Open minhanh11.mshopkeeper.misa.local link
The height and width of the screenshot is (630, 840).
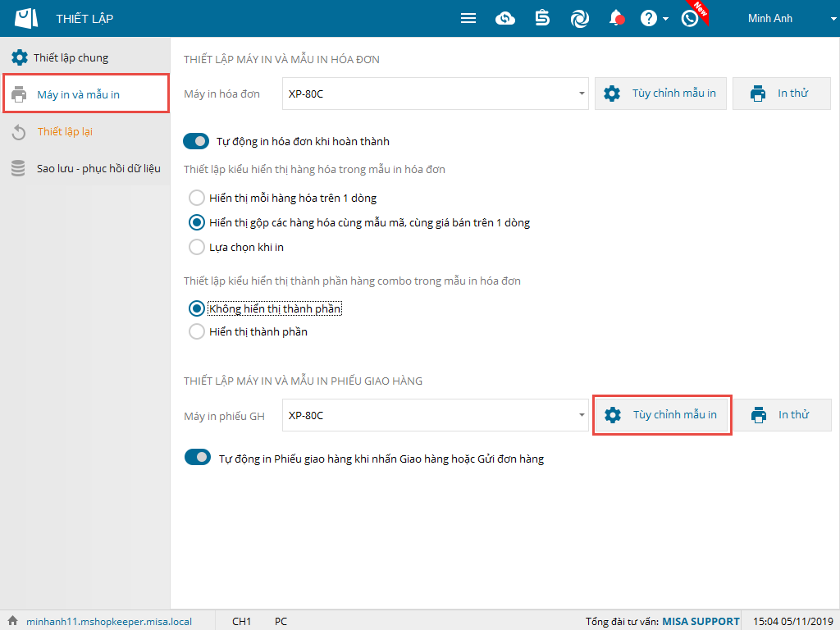point(109,622)
